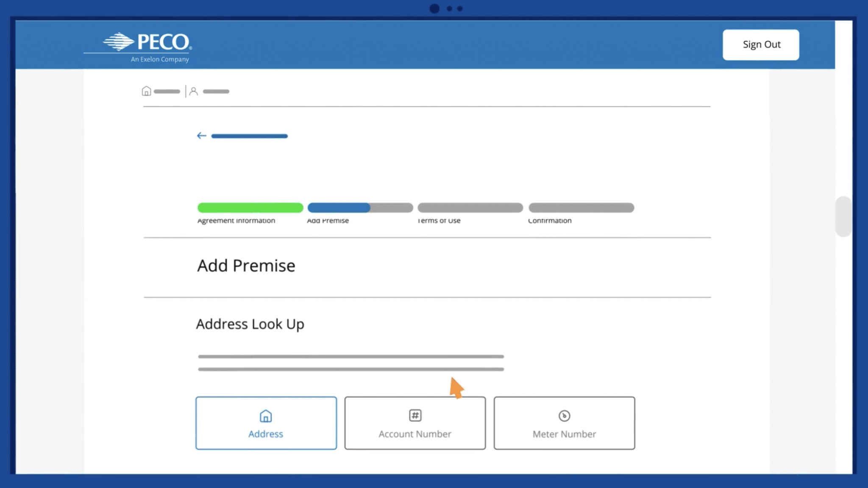Click the blue back link line
868x488 pixels.
pos(249,136)
